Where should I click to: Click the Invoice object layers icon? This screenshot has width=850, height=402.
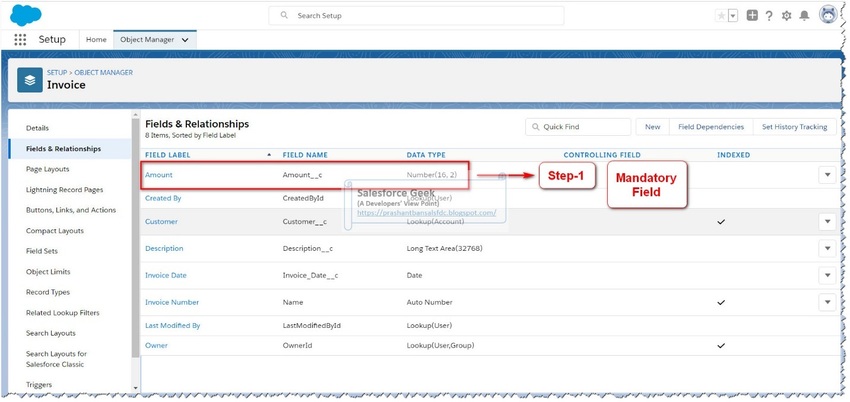click(x=30, y=80)
